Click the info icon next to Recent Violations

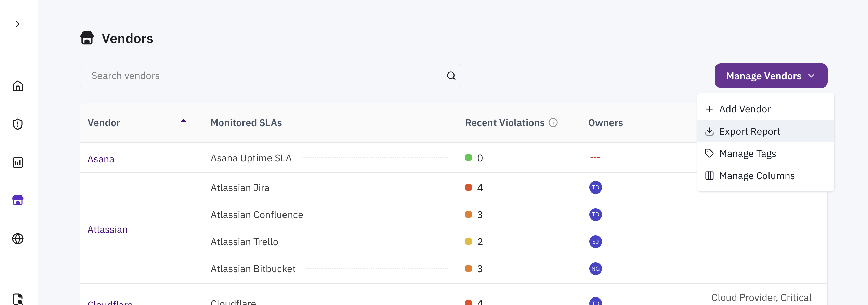click(553, 122)
